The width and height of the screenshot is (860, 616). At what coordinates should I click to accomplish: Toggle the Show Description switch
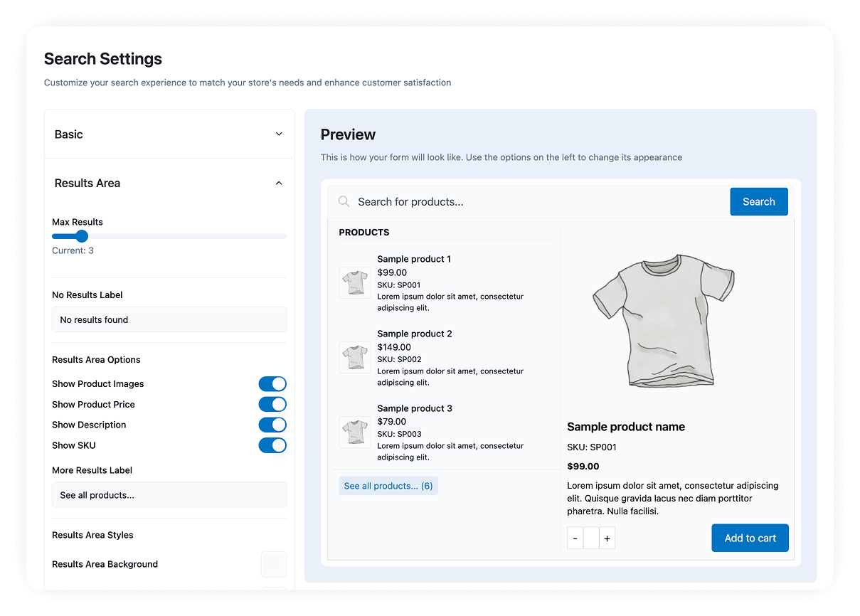point(272,425)
